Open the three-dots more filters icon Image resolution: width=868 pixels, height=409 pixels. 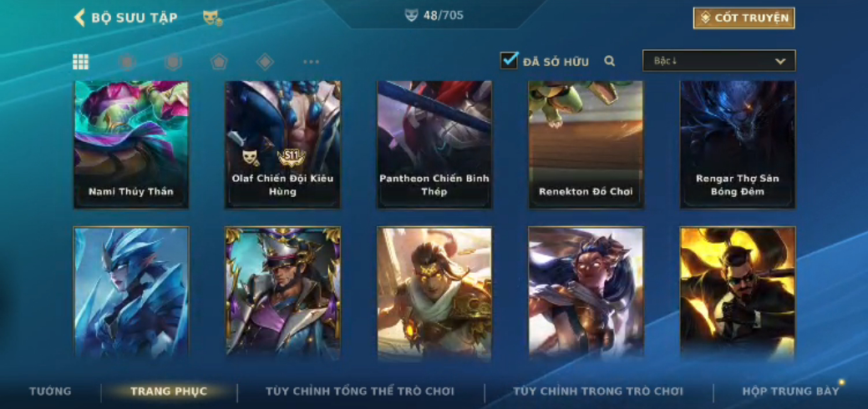(311, 62)
